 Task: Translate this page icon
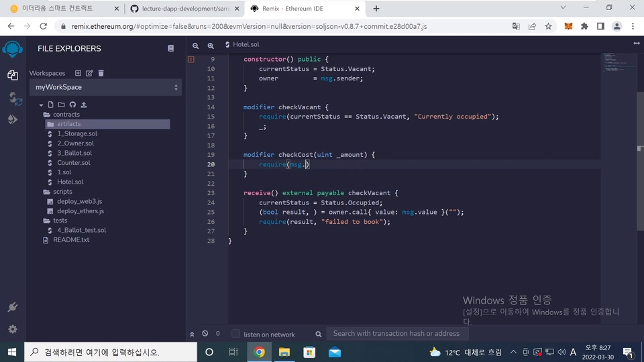click(517, 26)
